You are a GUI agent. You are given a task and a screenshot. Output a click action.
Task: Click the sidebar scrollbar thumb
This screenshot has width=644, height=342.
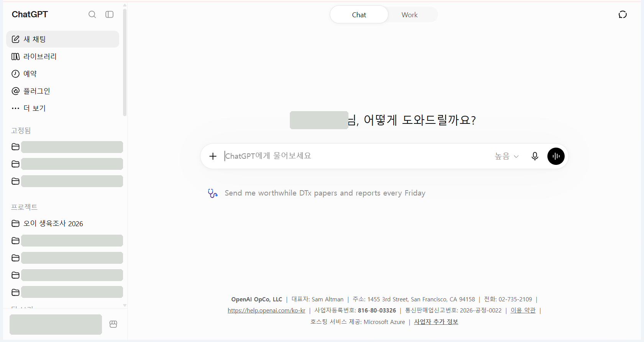(125, 62)
